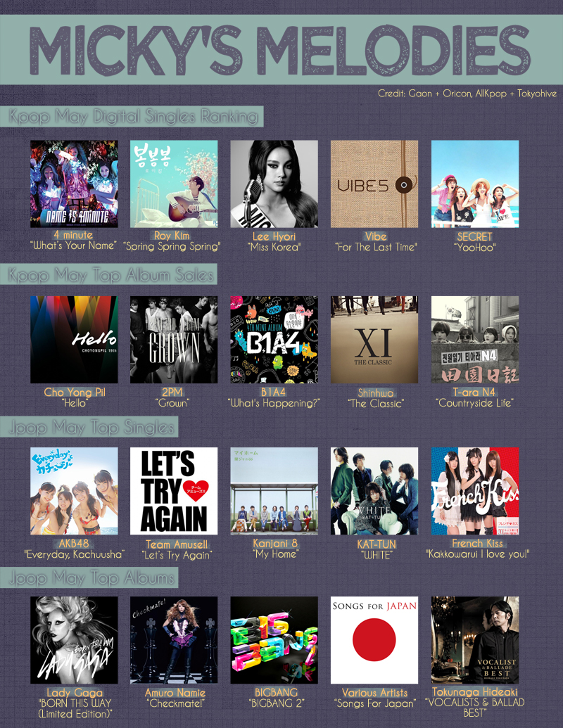
Task: Click the 2PM Grown album cover
Action: click(x=174, y=340)
